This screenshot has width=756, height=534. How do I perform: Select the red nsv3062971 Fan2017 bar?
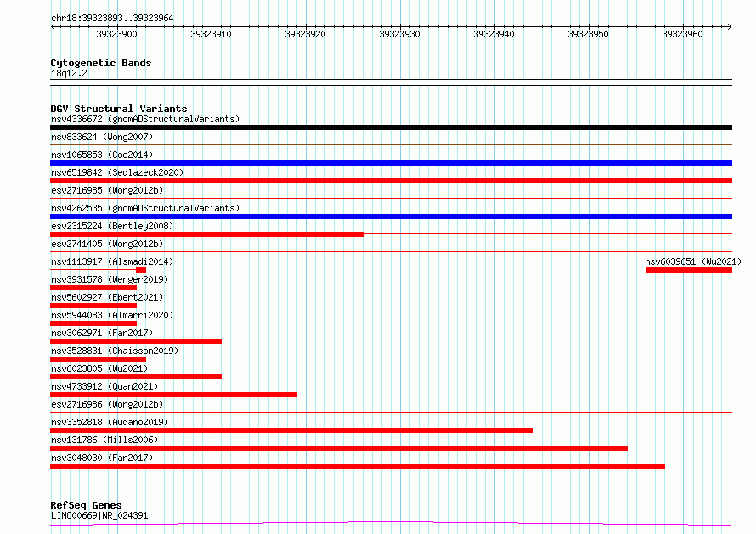[136, 341]
